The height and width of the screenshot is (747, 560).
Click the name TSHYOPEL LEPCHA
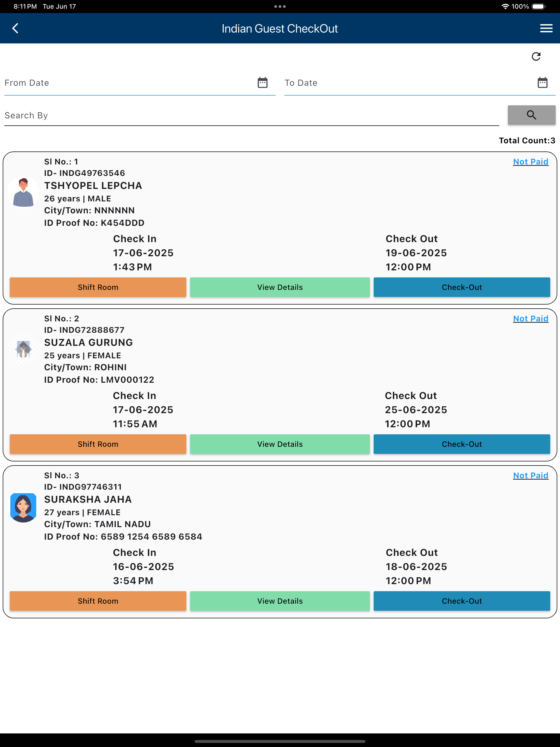tap(93, 186)
